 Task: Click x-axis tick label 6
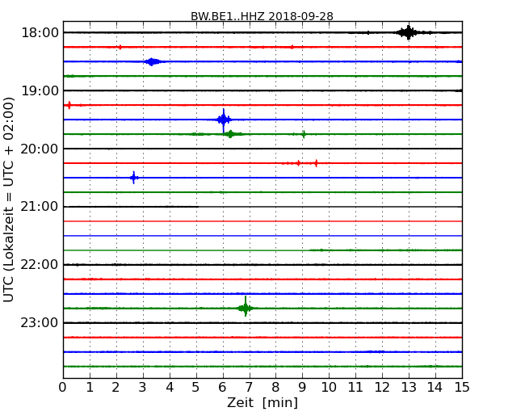point(223,388)
